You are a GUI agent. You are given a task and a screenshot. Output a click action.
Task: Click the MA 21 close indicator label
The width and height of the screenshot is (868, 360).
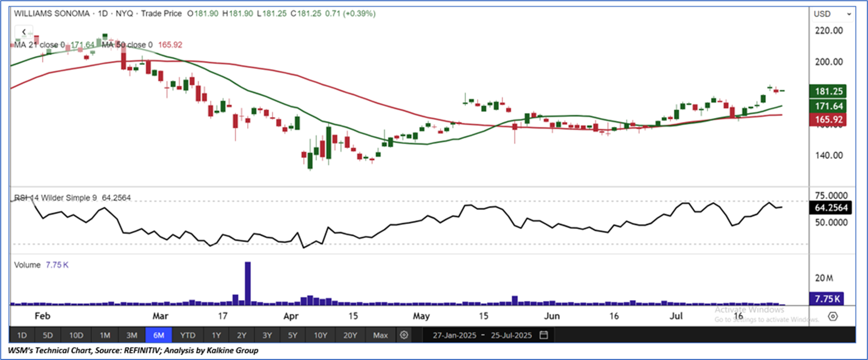[39, 45]
